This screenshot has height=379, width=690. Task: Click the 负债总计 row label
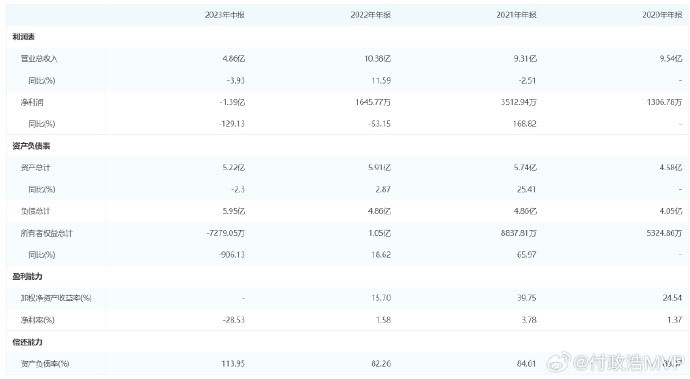[35, 211]
